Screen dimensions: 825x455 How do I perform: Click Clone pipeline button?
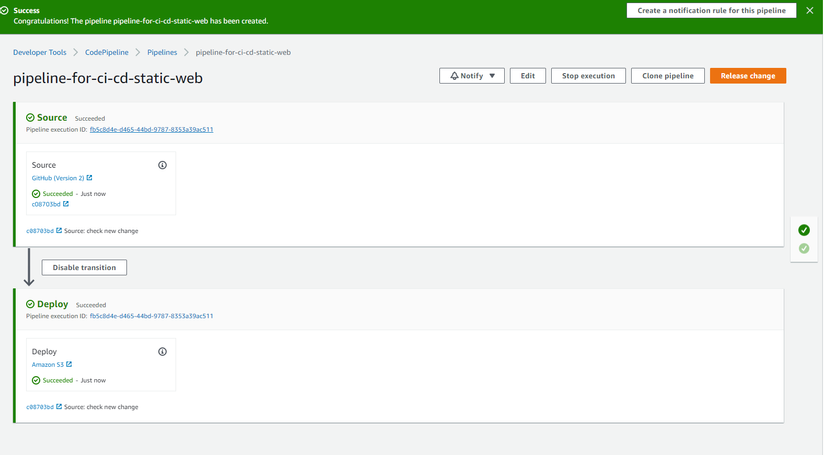[x=668, y=76]
